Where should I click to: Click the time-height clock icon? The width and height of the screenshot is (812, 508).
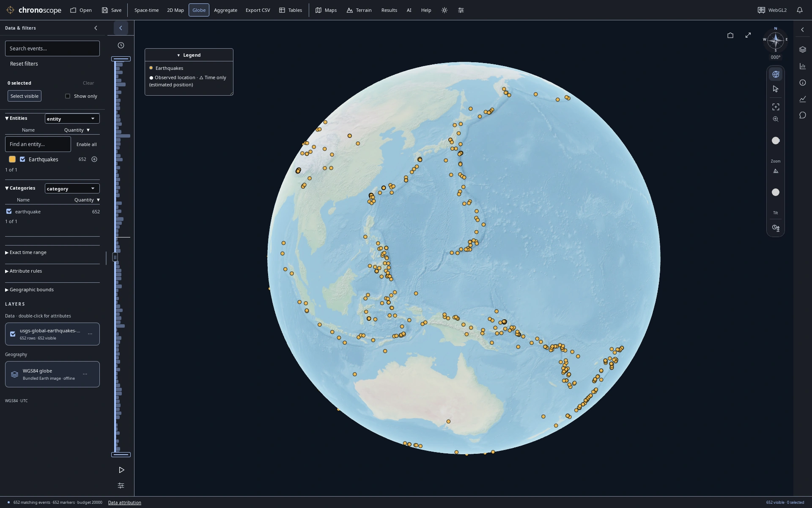(776, 228)
